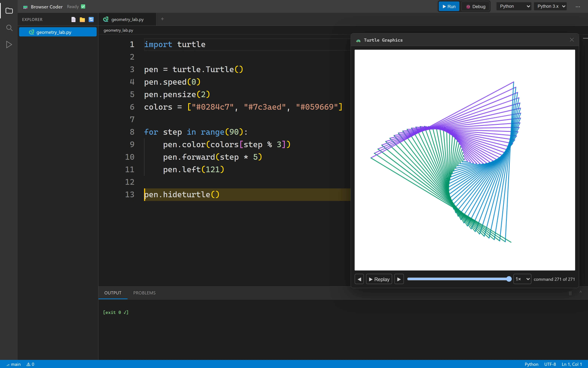Screen dimensions: 588x368
Task: Click line number 8 in gutter
Action: click(x=132, y=132)
